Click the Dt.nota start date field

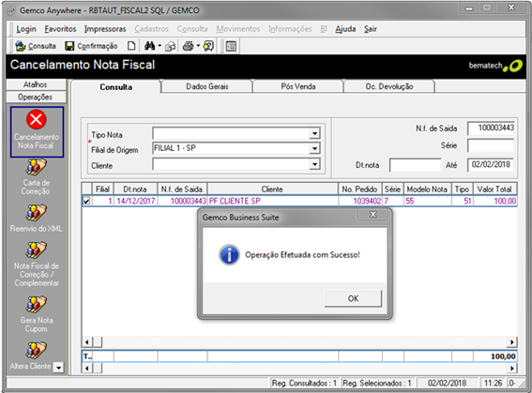click(416, 165)
